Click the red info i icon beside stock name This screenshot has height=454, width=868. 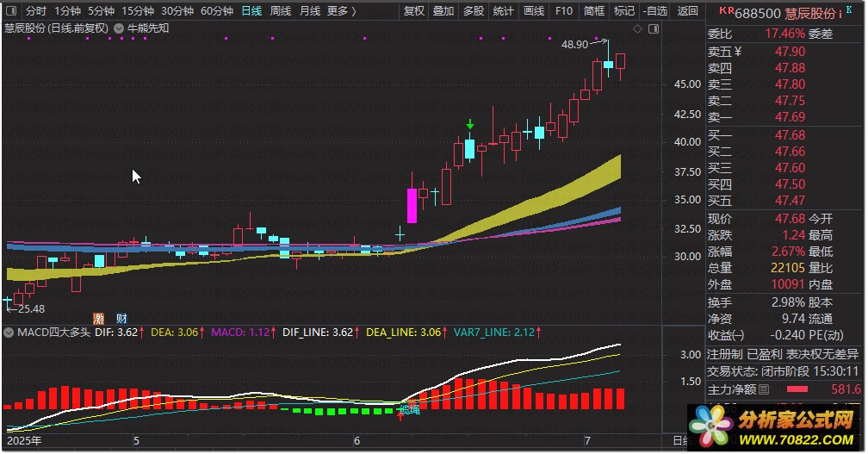pos(840,14)
